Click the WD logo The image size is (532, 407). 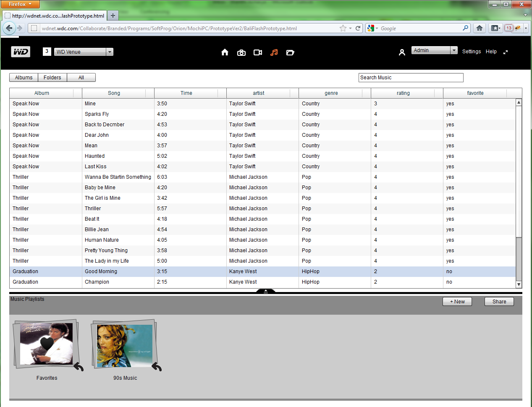[21, 52]
